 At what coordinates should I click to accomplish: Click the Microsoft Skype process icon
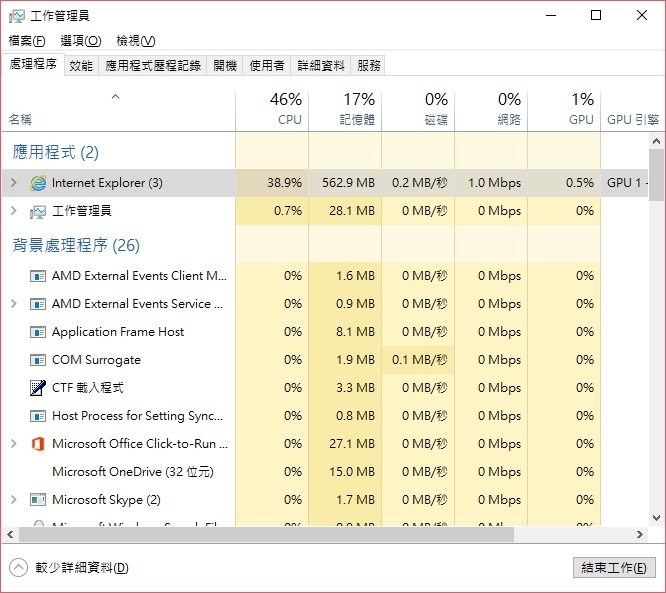(38, 500)
